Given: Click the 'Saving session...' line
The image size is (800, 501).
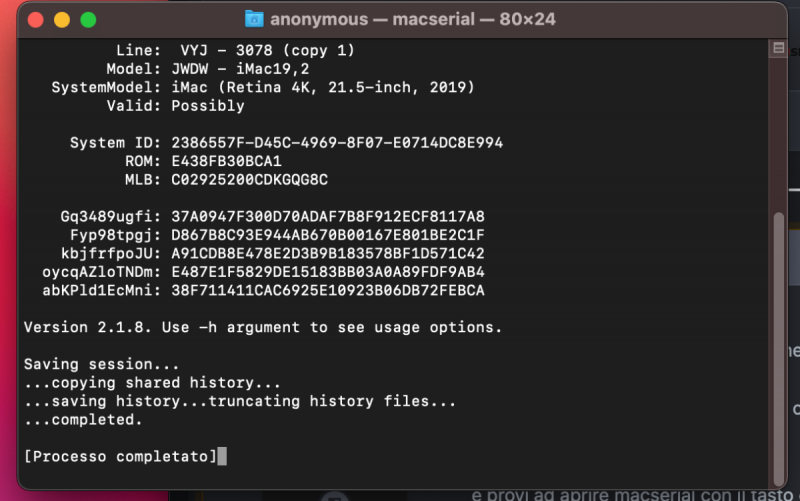Looking at the screenshot, I should tap(102, 364).
